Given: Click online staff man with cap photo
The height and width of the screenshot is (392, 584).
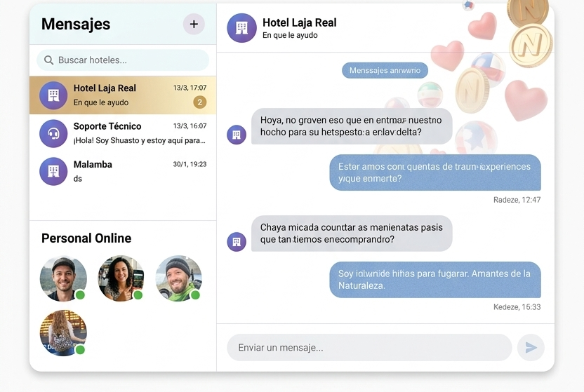Looking at the screenshot, I should (63, 278).
